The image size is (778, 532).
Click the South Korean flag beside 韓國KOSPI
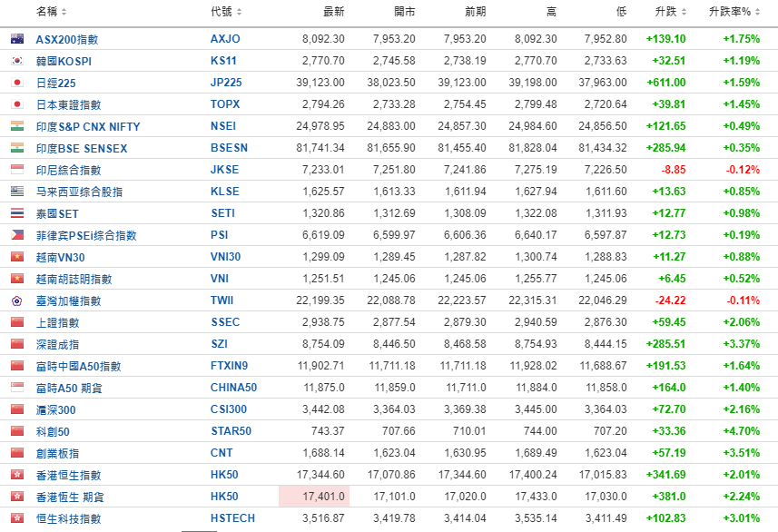coord(16,61)
